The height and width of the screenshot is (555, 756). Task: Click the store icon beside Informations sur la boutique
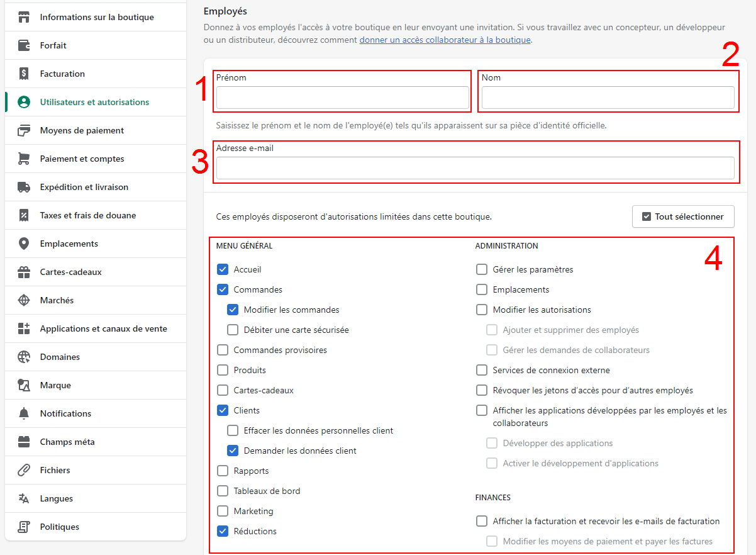(x=24, y=17)
